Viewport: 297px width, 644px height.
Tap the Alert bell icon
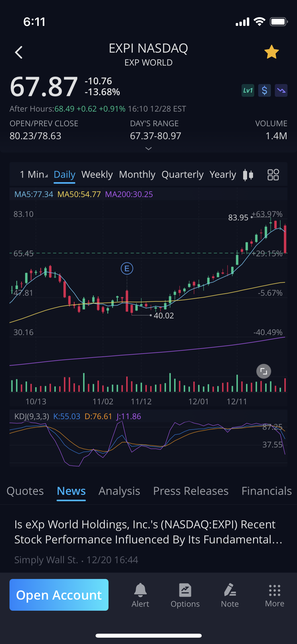[x=140, y=595]
